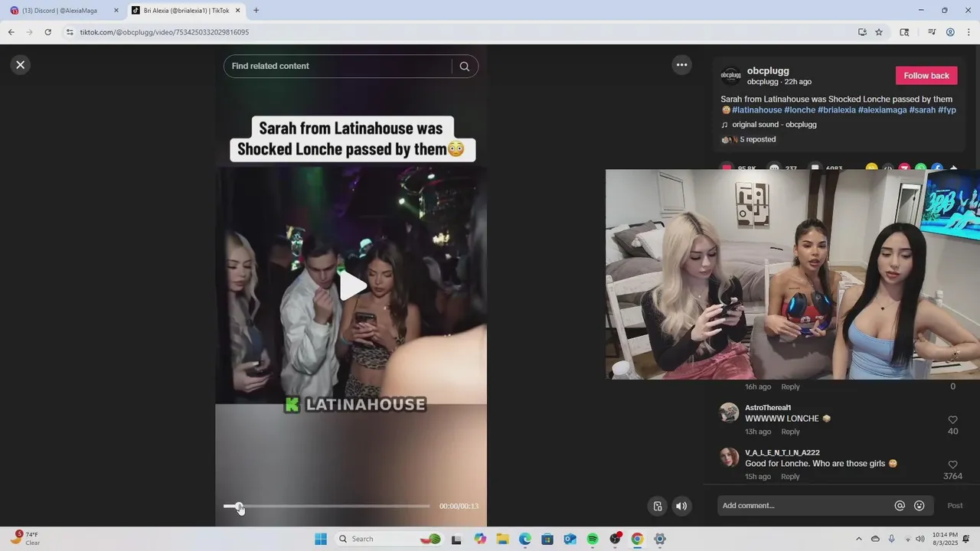Open the Windows Start menu
This screenshot has height=551, width=980.
[321, 539]
